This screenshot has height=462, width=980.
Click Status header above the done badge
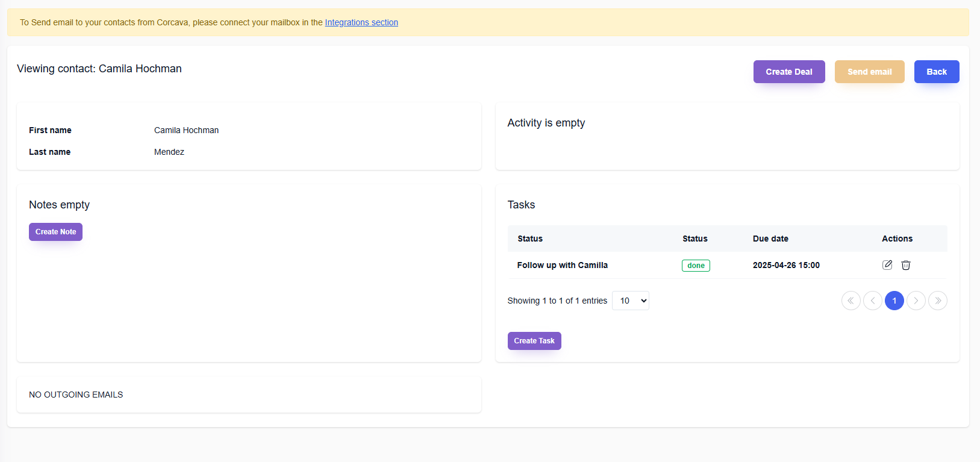point(694,239)
